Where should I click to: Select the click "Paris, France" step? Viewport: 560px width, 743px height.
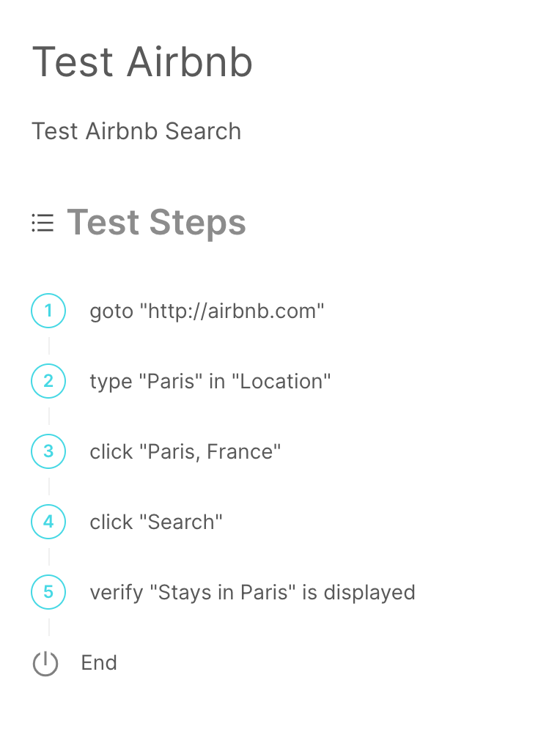[x=185, y=451]
